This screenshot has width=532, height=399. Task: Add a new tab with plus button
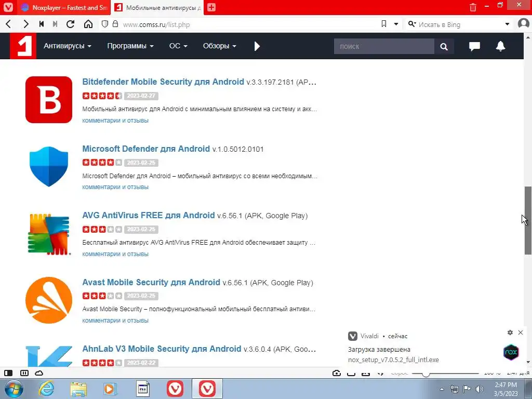pyautogui.click(x=211, y=7)
